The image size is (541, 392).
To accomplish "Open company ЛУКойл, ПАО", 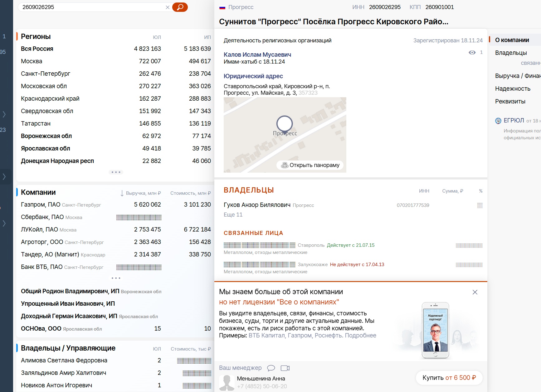I will (x=39, y=229).
